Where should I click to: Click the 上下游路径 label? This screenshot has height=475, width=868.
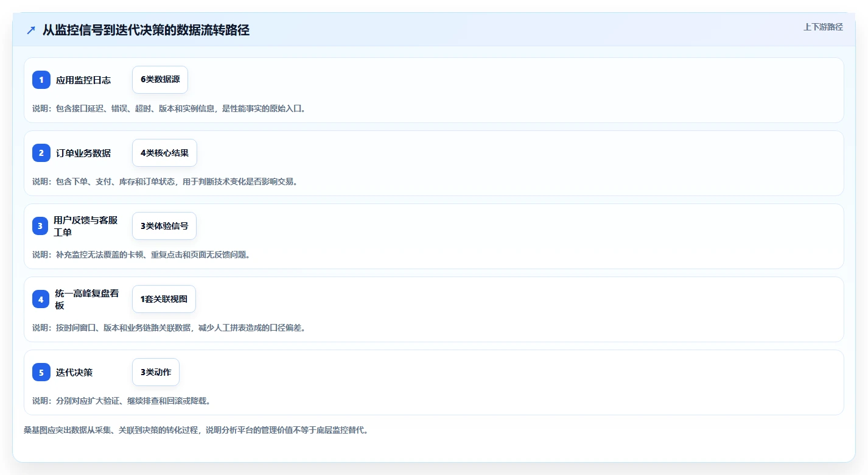click(x=823, y=27)
